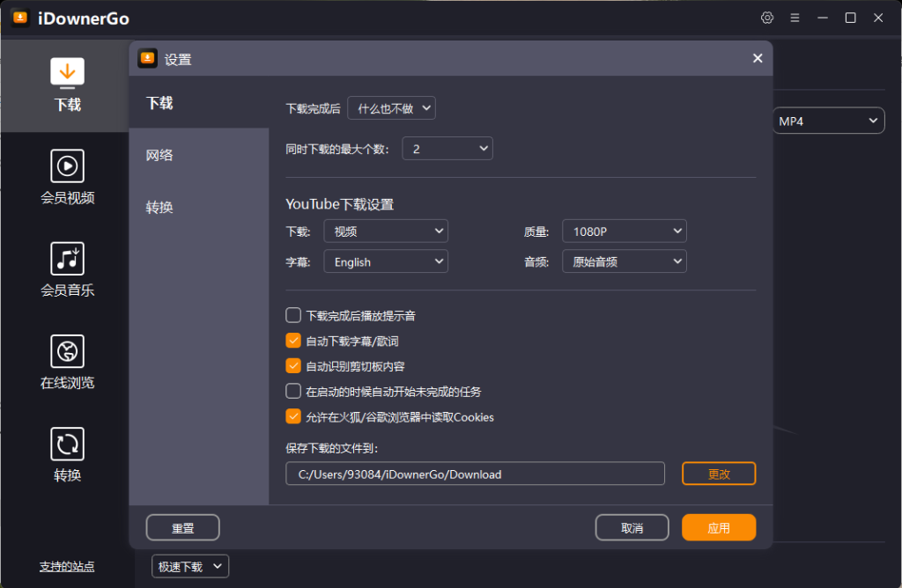Open the 在线浏览 browser panel
Screen dimensions: 902x588
click(x=66, y=351)
